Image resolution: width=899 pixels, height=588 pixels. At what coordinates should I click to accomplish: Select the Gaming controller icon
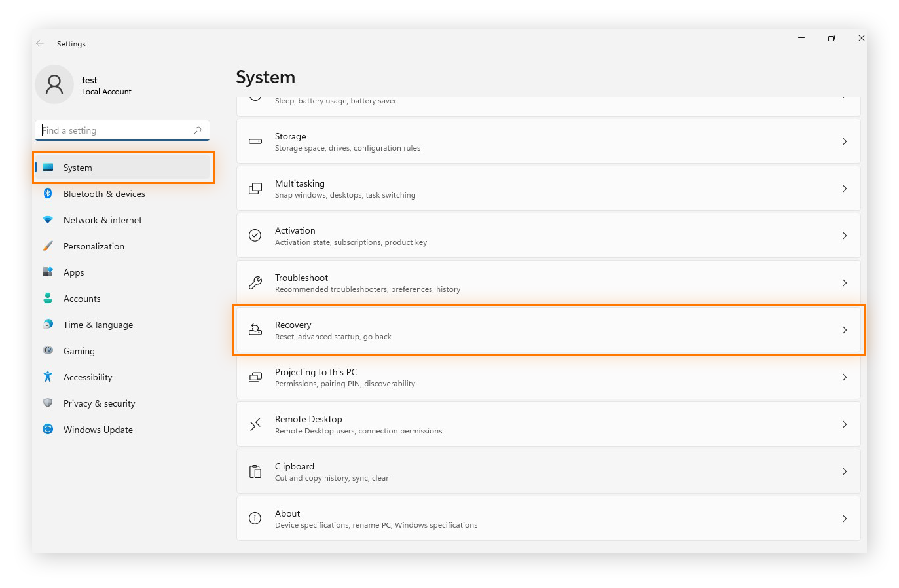click(x=48, y=351)
